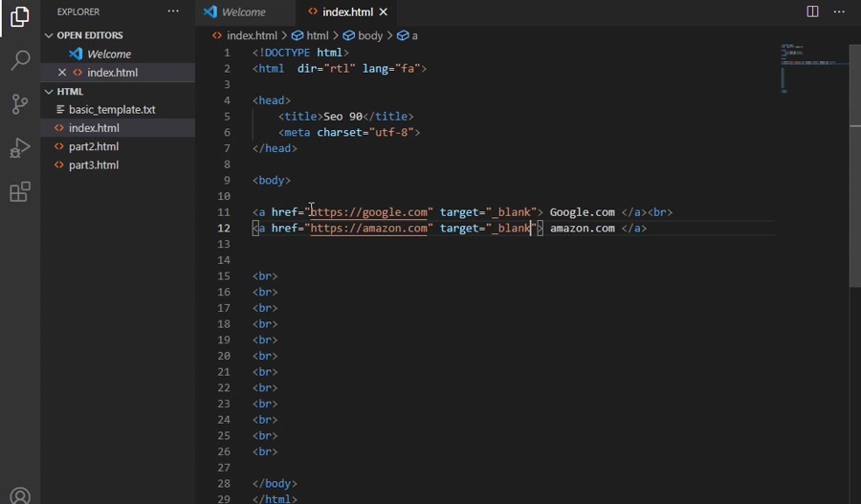
Task: Open the Run and Debug view
Action: click(20, 147)
